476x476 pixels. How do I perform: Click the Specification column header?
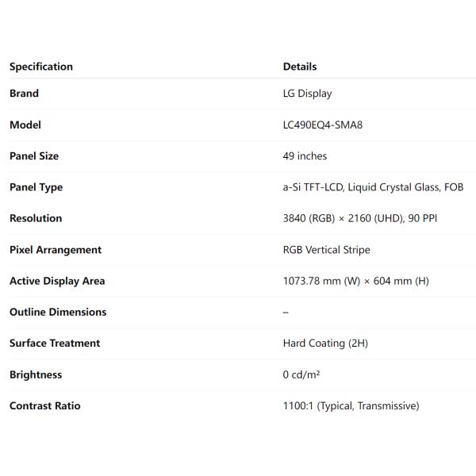coord(41,67)
